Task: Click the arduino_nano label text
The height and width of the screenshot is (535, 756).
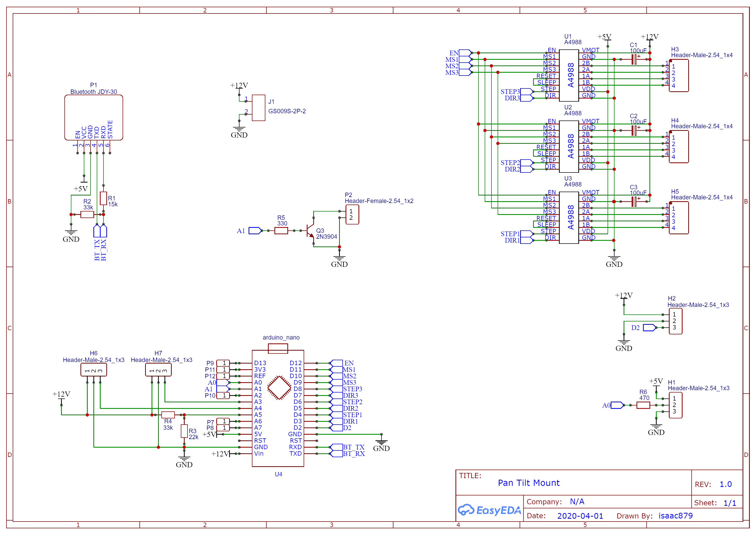Action: [x=281, y=338]
